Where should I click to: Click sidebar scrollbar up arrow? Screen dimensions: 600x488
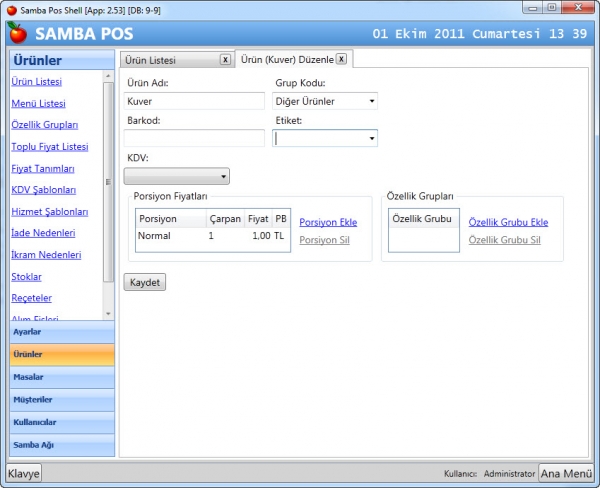click(x=108, y=76)
